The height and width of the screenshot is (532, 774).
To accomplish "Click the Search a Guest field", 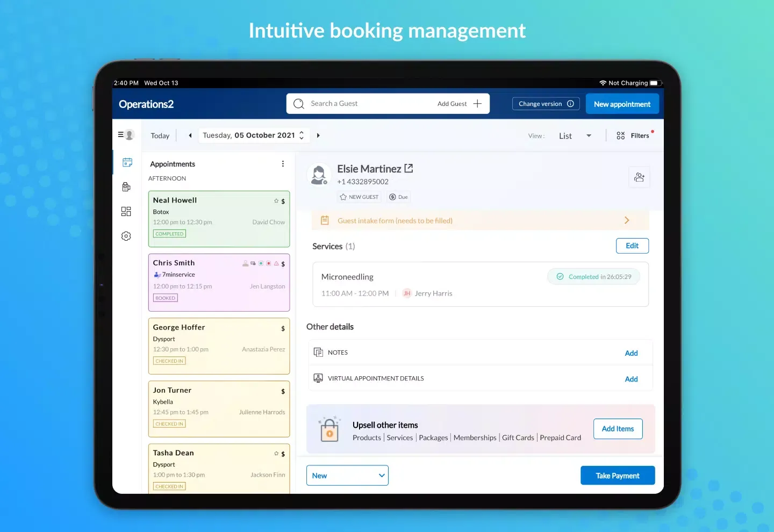I will pyautogui.click(x=365, y=104).
